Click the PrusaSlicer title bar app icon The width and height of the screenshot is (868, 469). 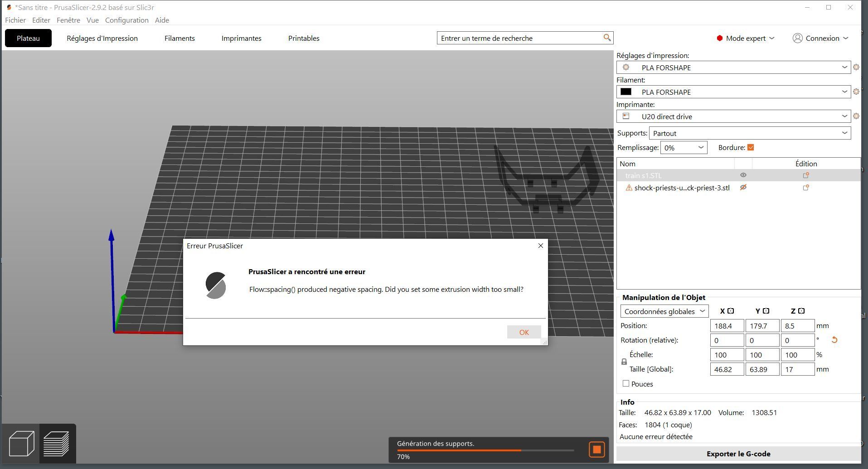9,7
